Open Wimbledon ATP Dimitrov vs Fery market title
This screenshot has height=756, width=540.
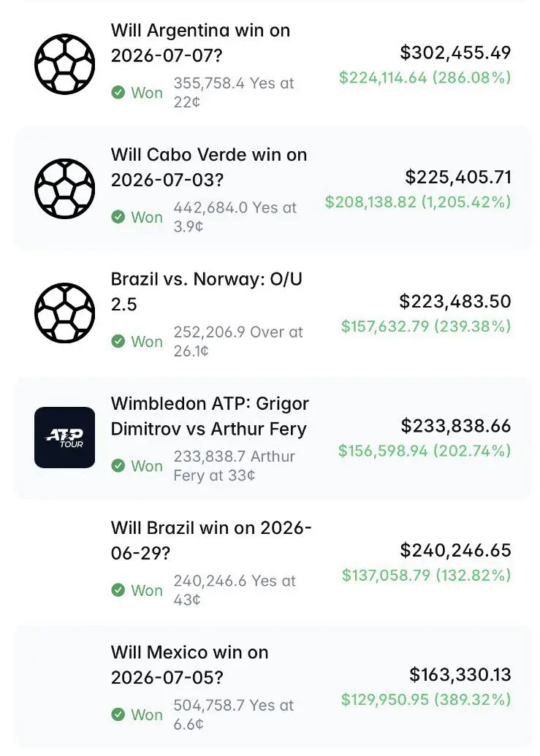[x=210, y=416]
